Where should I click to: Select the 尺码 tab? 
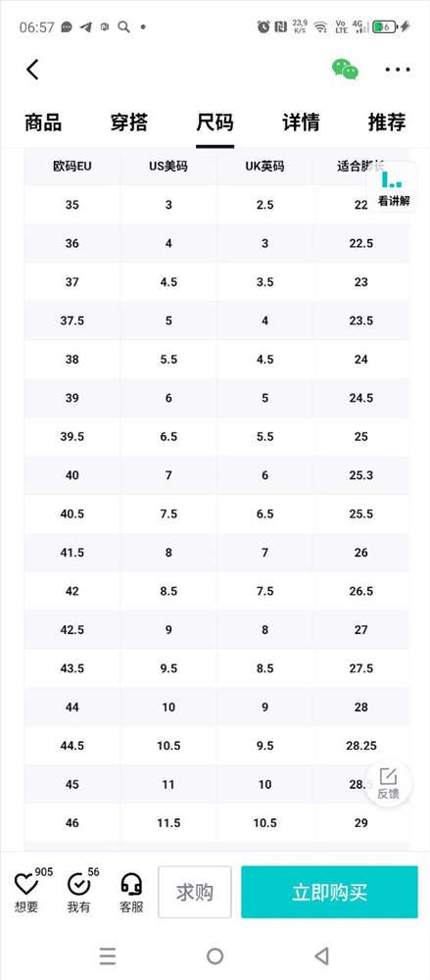(x=215, y=122)
